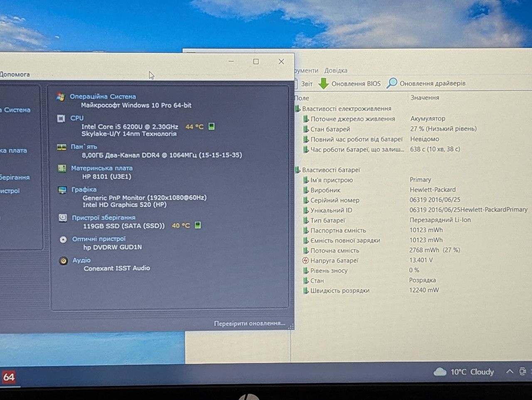The height and width of the screenshot is (400, 532).
Task: Open the Материнська плата board icon
Action: pyautogui.click(x=62, y=168)
